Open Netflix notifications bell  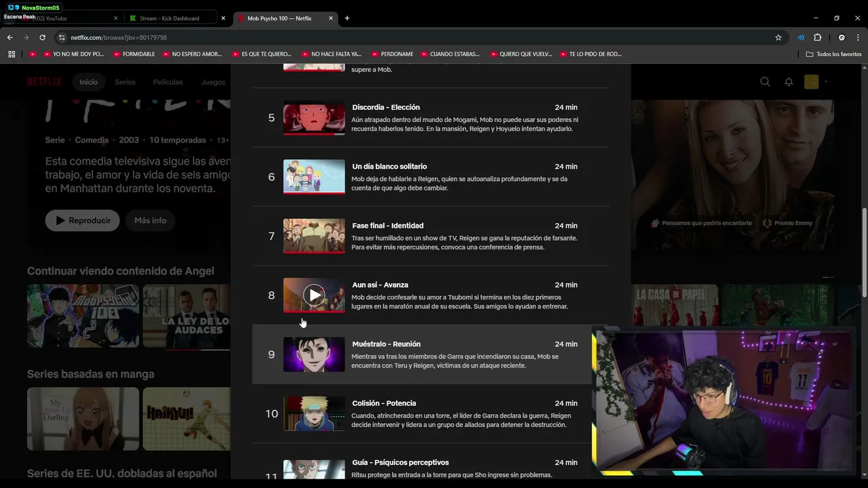coord(789,82)
